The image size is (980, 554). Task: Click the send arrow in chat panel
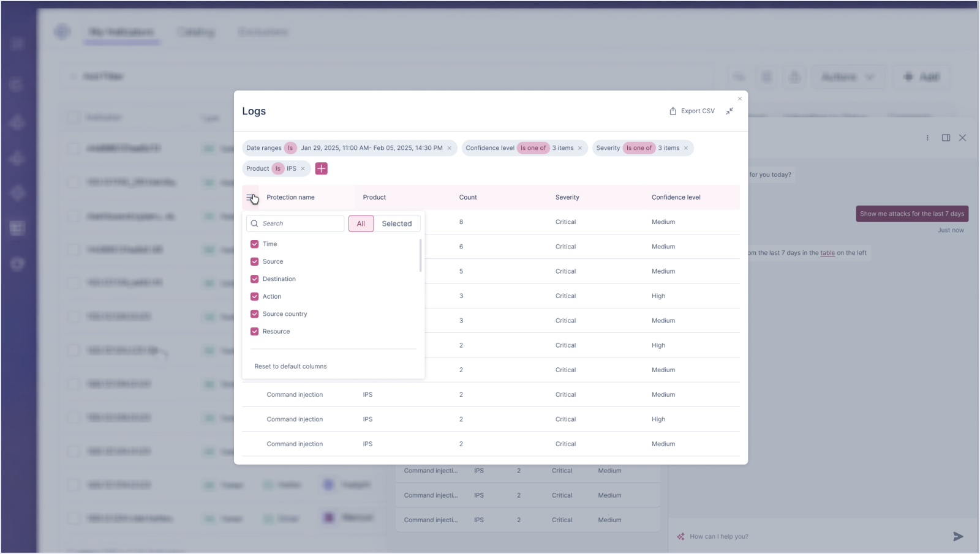958,536
